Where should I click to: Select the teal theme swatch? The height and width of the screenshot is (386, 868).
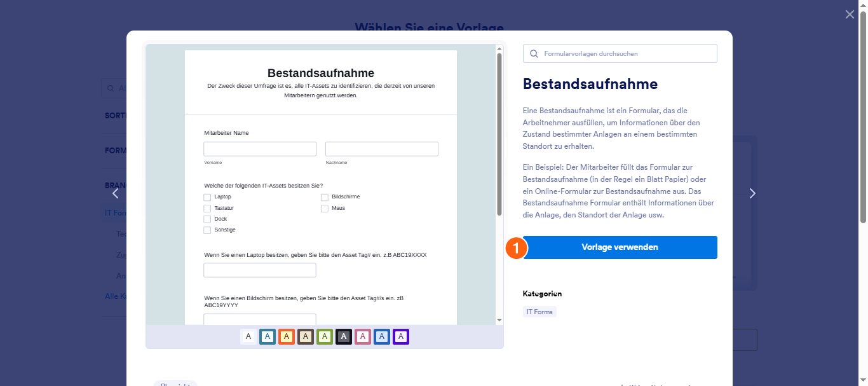point(268,336)
